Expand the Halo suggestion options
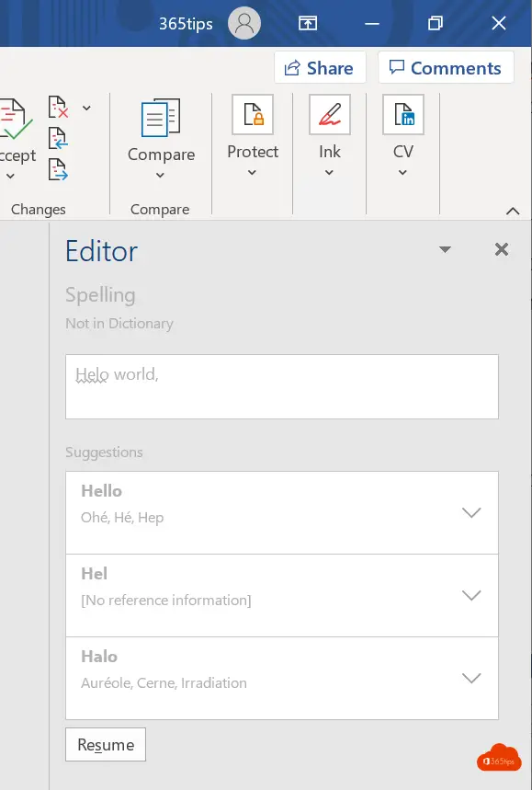Image resolution: width=532 pixels, height=790 pixels. (471, 678)
